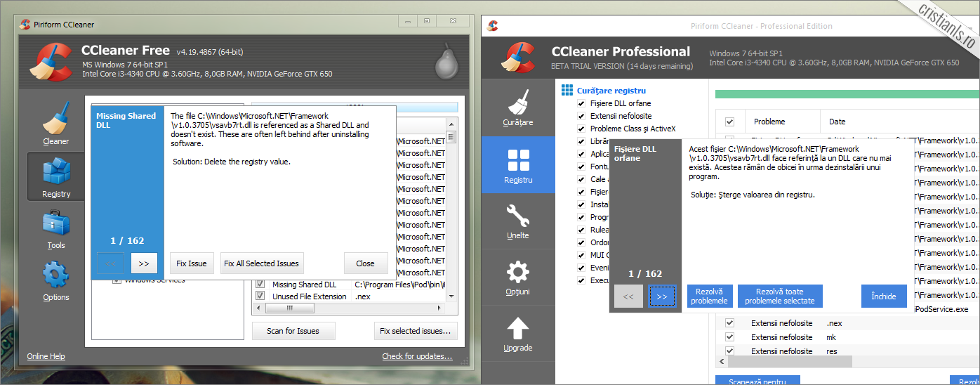Screen dimensions: 980x385
Task: Open Options gear in CCleaner Free sidebar
Action: coord(56,280)
